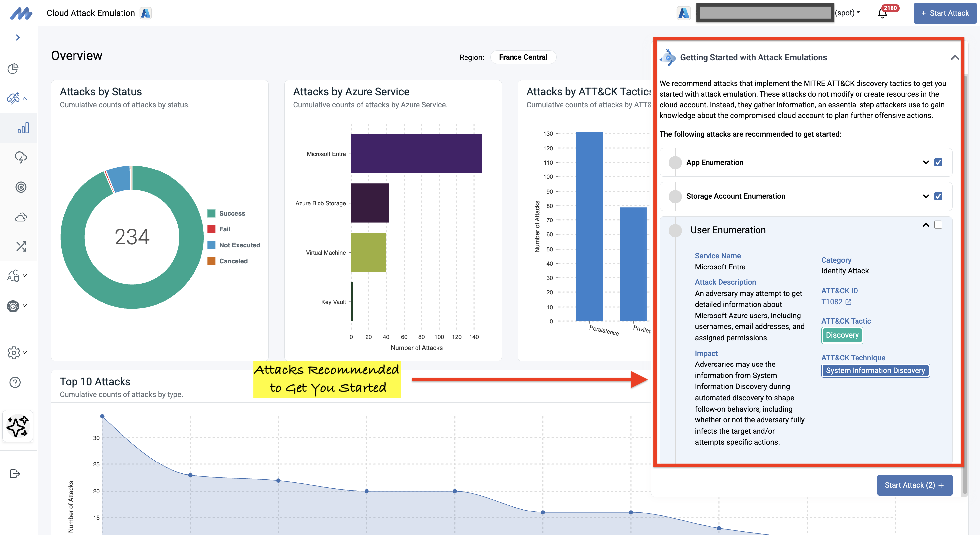Uncheck the App Enumeration checkbox

tap(938, 163)
